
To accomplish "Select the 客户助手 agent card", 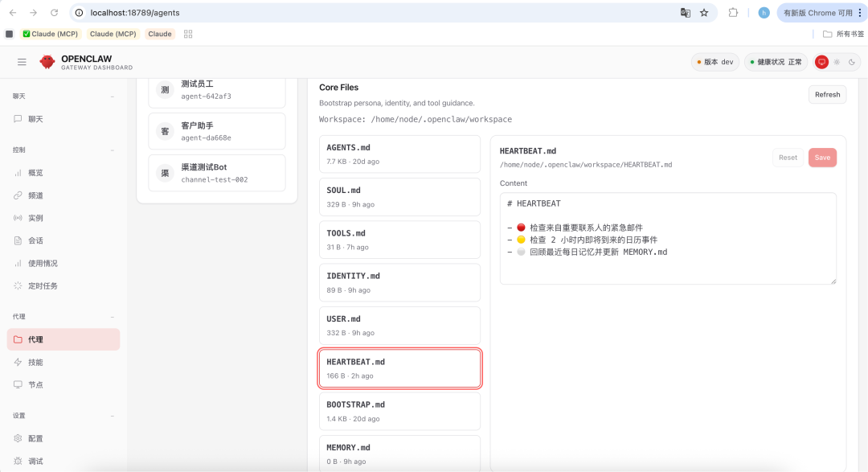I will coord(217,131).
